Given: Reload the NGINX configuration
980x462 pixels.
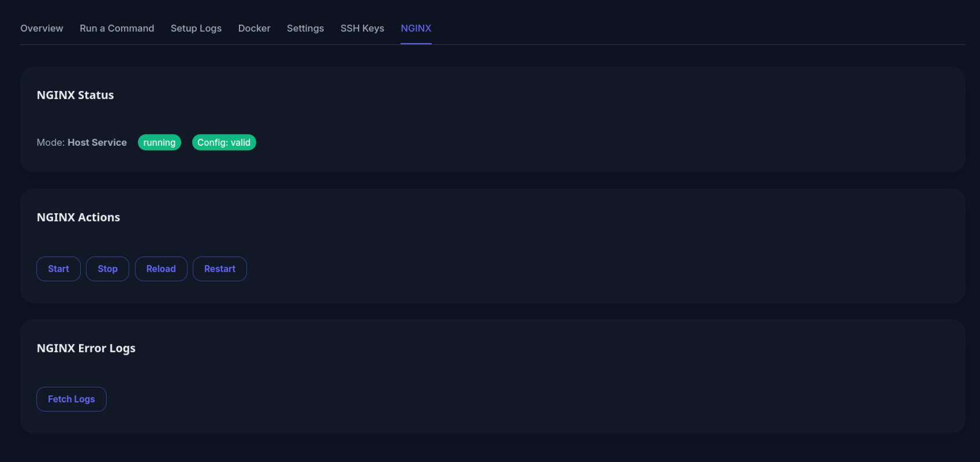Looking at the screenshot, I should click(161, 269).
